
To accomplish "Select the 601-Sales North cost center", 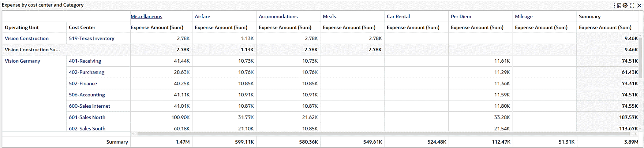I will pos(87,118).
